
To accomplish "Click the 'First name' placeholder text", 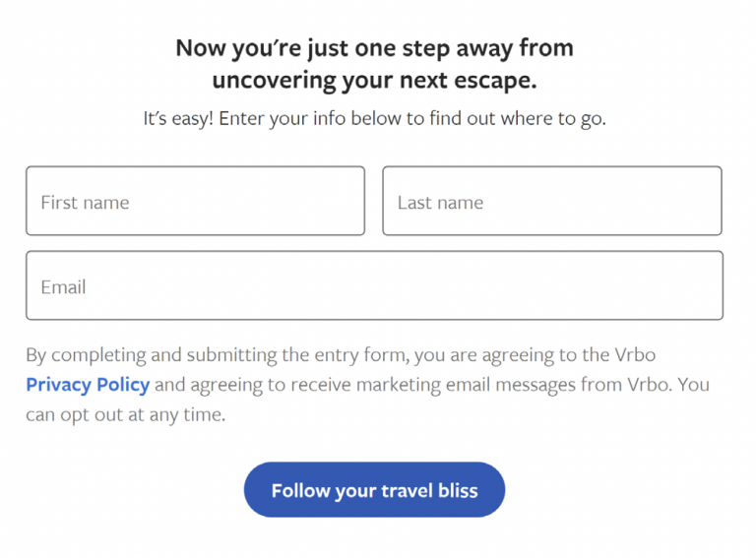I will (x=85, y=203).
